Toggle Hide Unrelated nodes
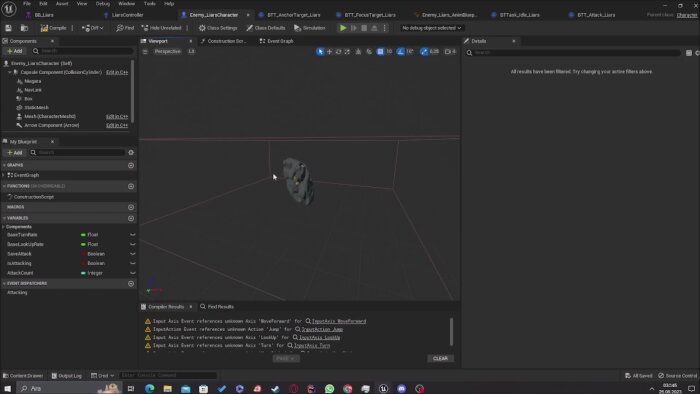This screenshot has height=394, width=700. 161,28
